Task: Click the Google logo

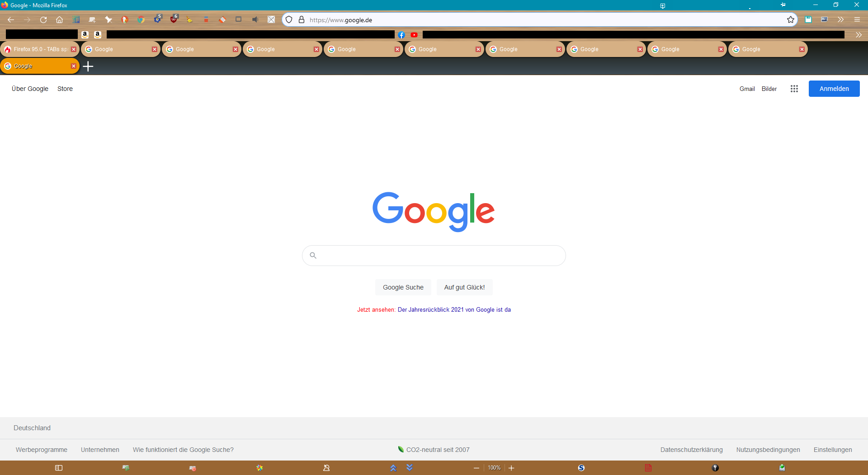Action: (434, 212)
